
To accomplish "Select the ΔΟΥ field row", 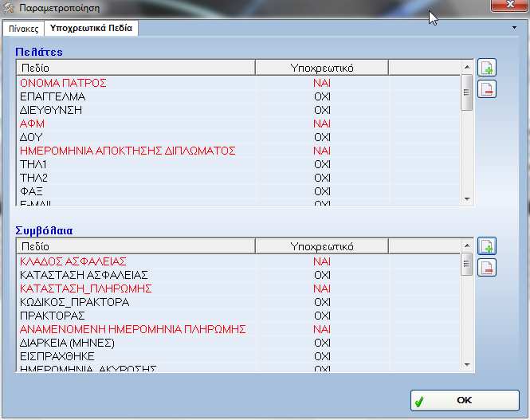I will [238, 137].
